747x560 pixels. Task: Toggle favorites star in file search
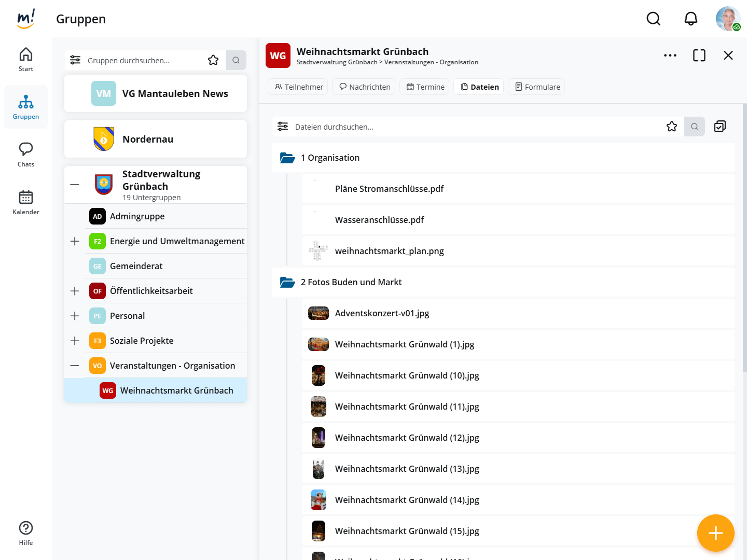point(672,127)
